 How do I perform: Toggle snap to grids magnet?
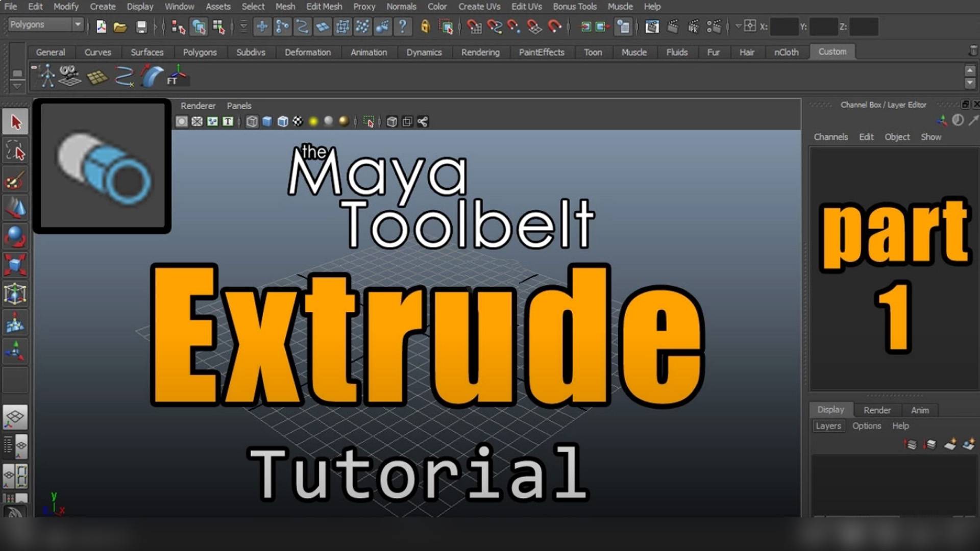pyautogui.click(x=474, y=27)
